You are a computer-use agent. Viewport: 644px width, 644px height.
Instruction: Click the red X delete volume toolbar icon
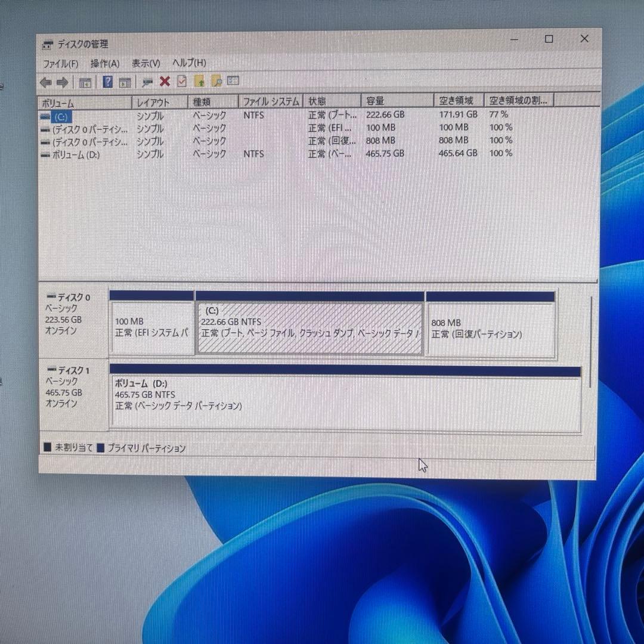[165, 81]
